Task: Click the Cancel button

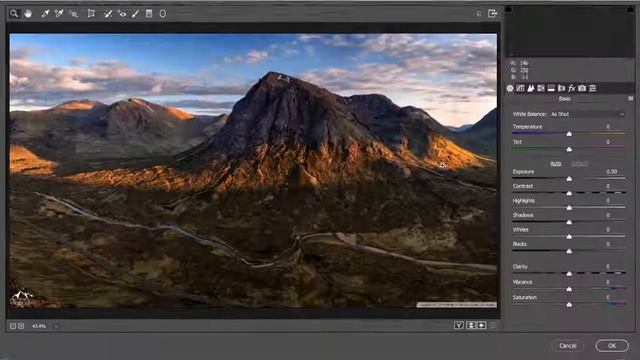Action: tap(567, 346)
